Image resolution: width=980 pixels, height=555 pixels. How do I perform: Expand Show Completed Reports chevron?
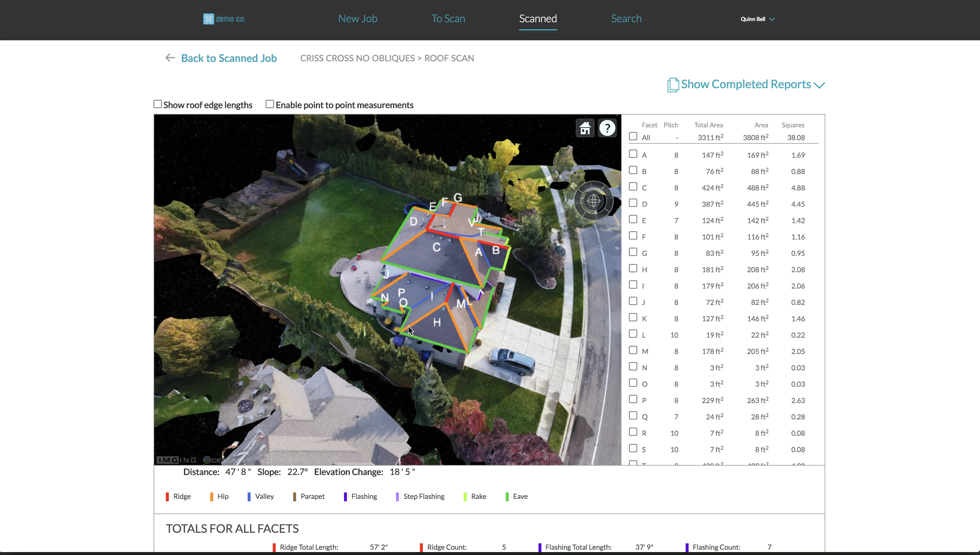click(x=819, y=85)
